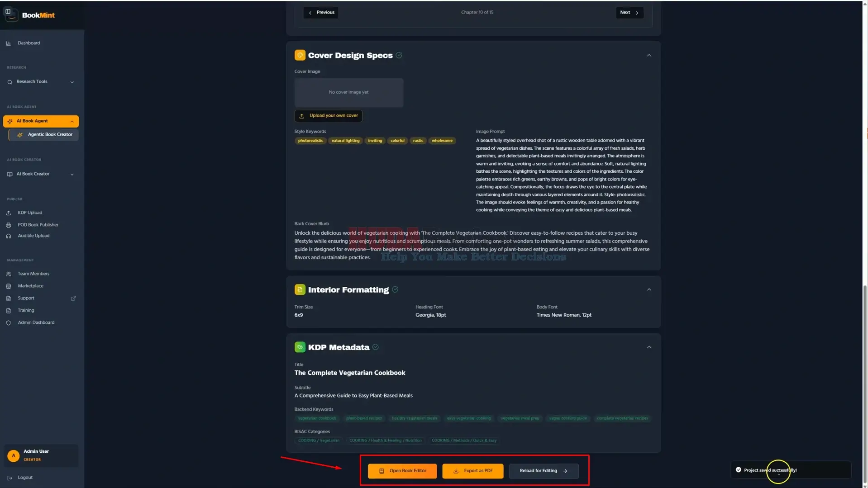
Task: Click the AI Book Agent sparkle icon
Action: coord(10,121)
